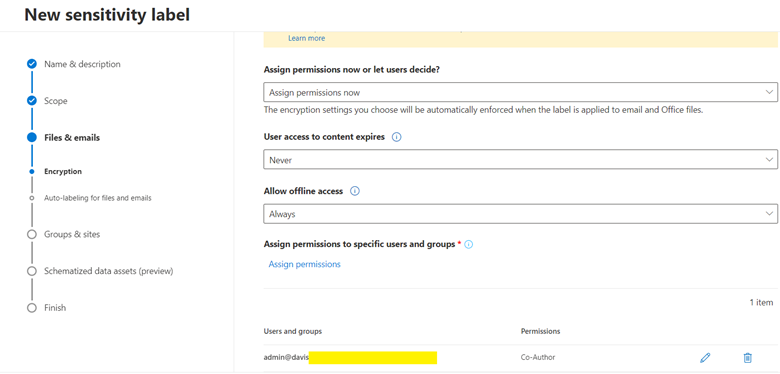The image size is (780, 374).
Task: Open info icon next to Assign permissions heading
Action: coord(468,245)
